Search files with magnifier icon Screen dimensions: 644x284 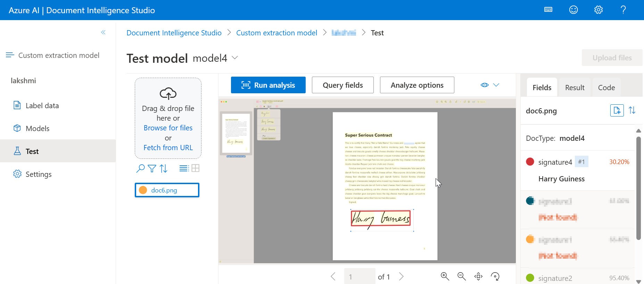(x=140, y=169)
